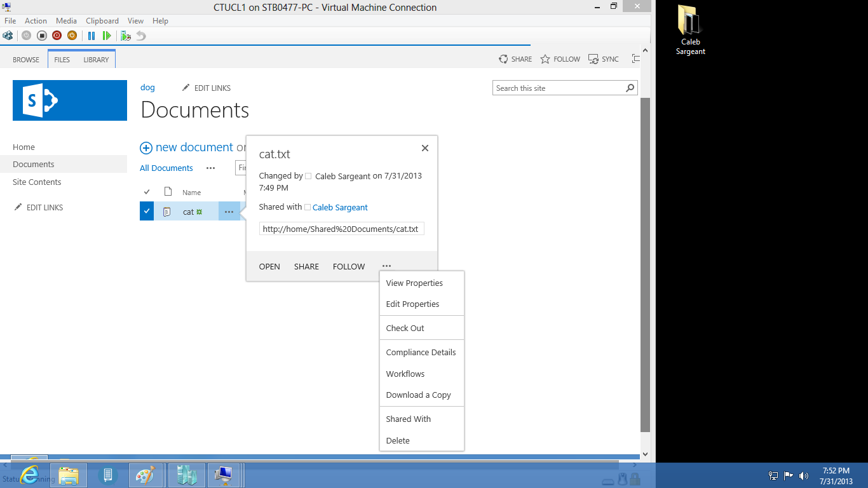
Task: Open Documents in left navigation
Action: click(x=34, y=164)
